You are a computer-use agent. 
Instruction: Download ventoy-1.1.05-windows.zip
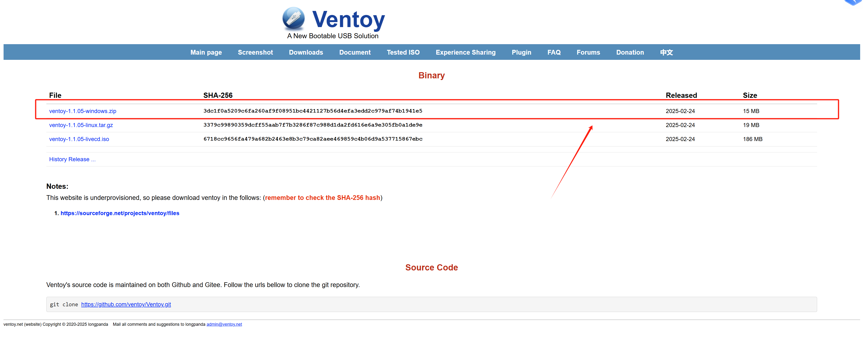pos(82,111)
